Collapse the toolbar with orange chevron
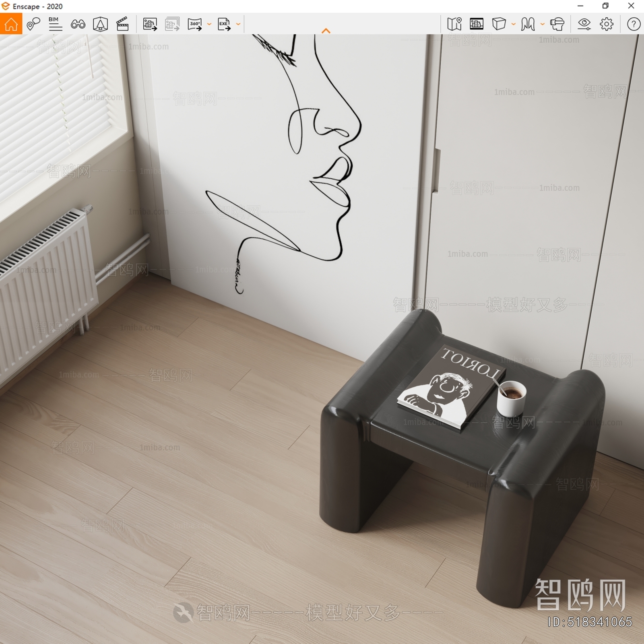This screenshot has width=644, height=644. pyautogui.click(x=326, y=31)
